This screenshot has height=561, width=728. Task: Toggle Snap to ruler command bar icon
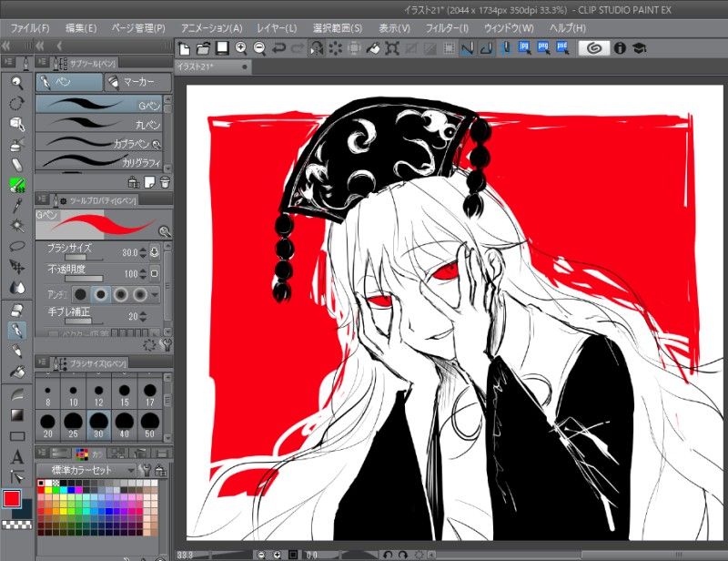click(468, 48)
